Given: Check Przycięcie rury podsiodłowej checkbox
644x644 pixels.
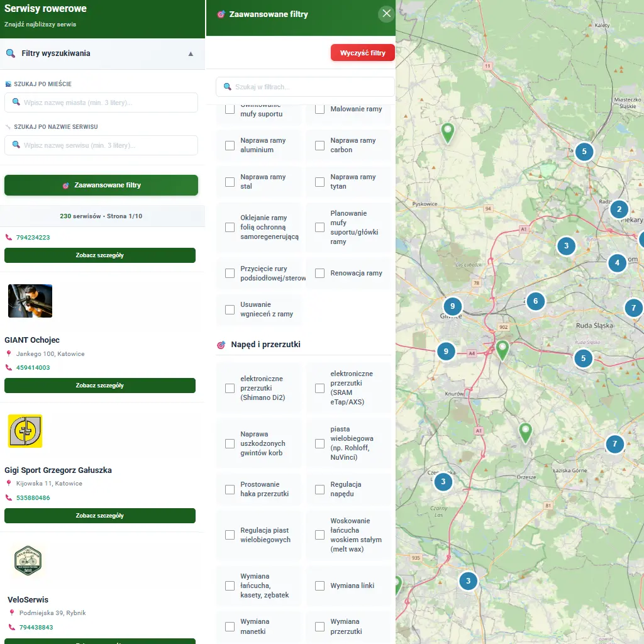Looking at the screenshot, I should pos(230,273).
